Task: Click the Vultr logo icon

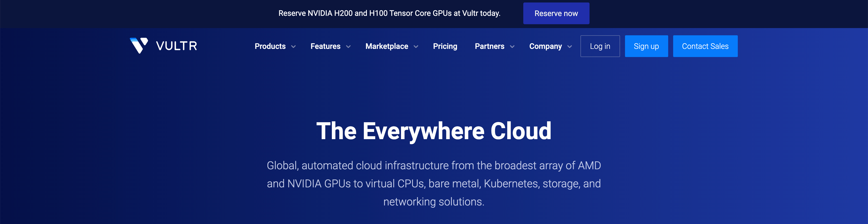Action: (139, 45)
